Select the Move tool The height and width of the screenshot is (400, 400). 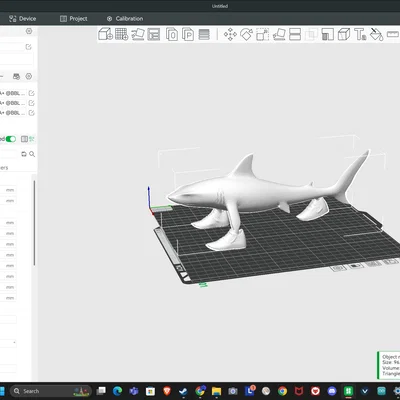230,34
